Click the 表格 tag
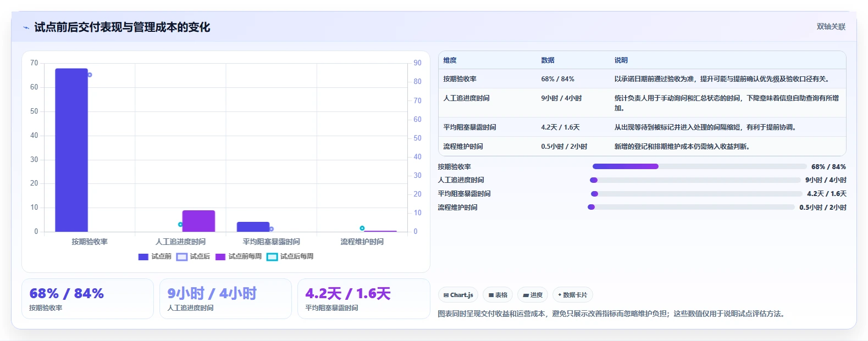The image size is (868, 341). (497, 295)
